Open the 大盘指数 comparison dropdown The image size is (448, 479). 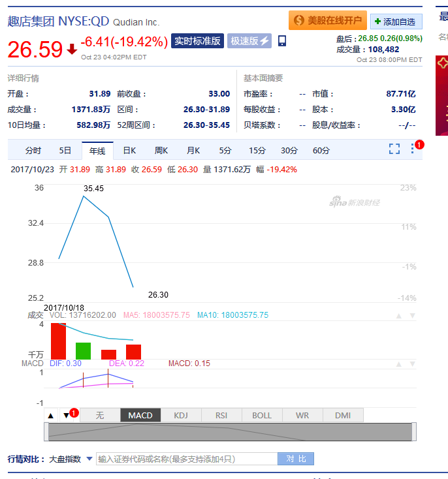(x=89, y=459)
